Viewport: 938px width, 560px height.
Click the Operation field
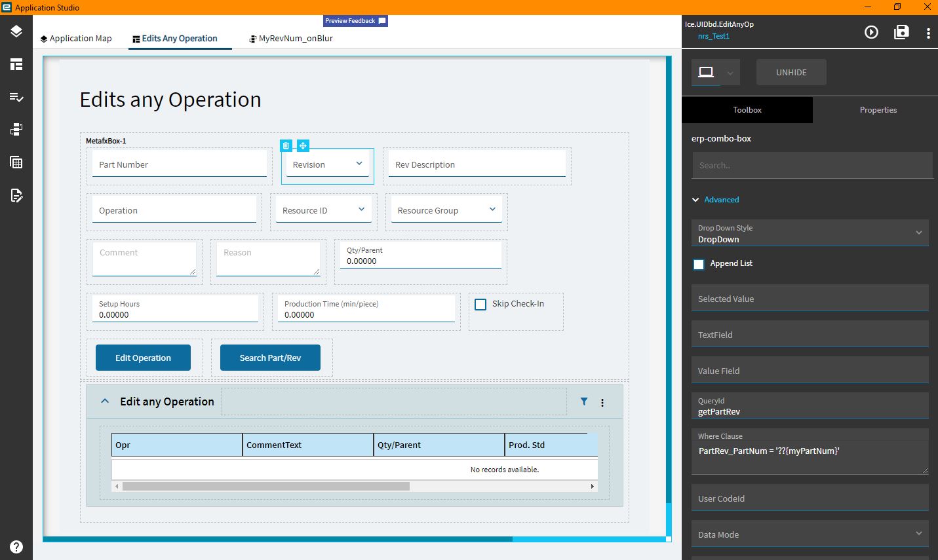point(174,210)
